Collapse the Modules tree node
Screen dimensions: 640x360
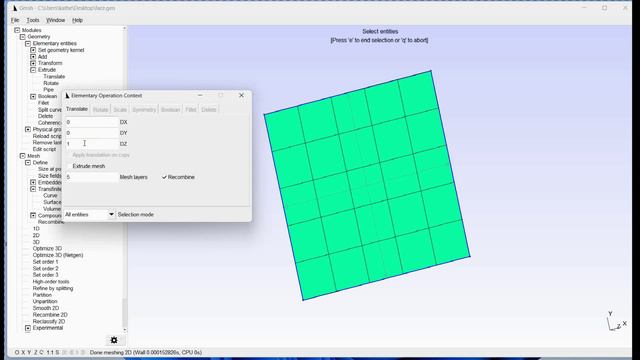[x=17, y=30]
